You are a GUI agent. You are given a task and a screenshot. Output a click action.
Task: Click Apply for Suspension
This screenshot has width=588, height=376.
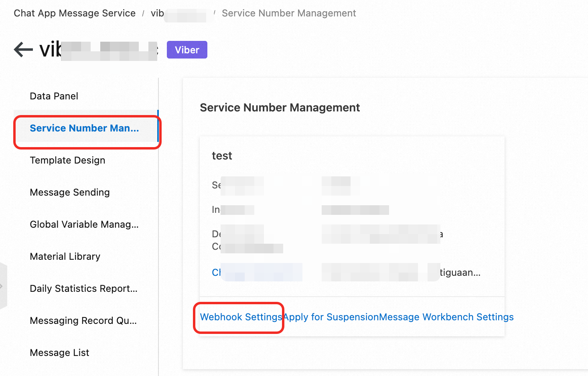[x=330, y=317]
